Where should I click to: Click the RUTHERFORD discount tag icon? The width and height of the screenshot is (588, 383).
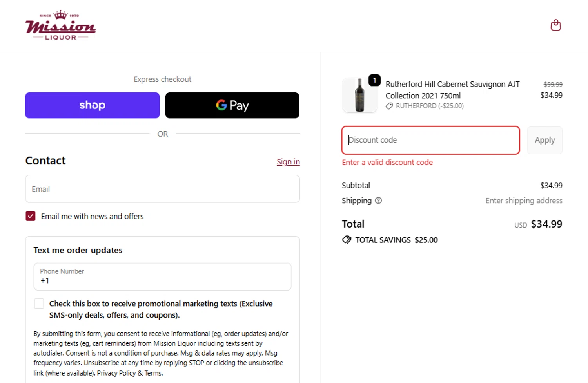tap(389, 106)
